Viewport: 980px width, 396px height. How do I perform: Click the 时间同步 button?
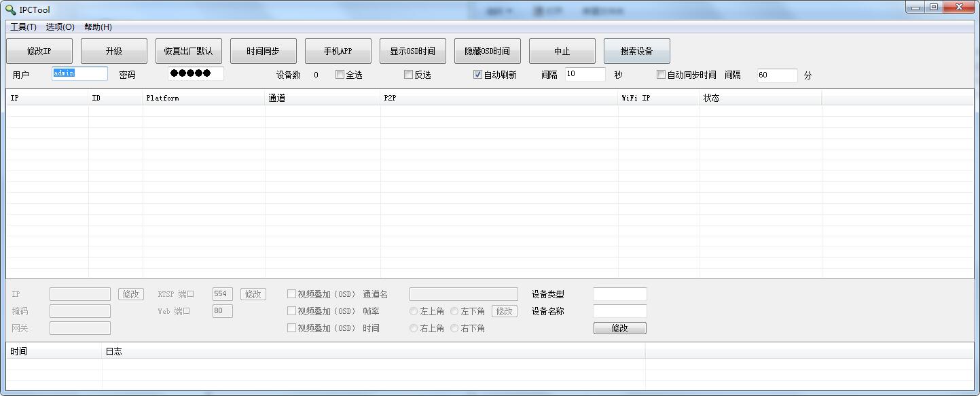[264, 51]
